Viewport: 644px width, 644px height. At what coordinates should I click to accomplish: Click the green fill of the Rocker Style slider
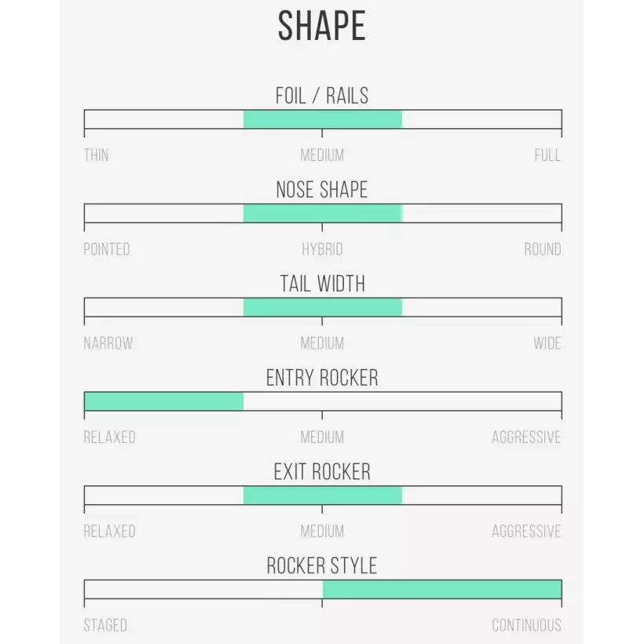click(441, 589)
